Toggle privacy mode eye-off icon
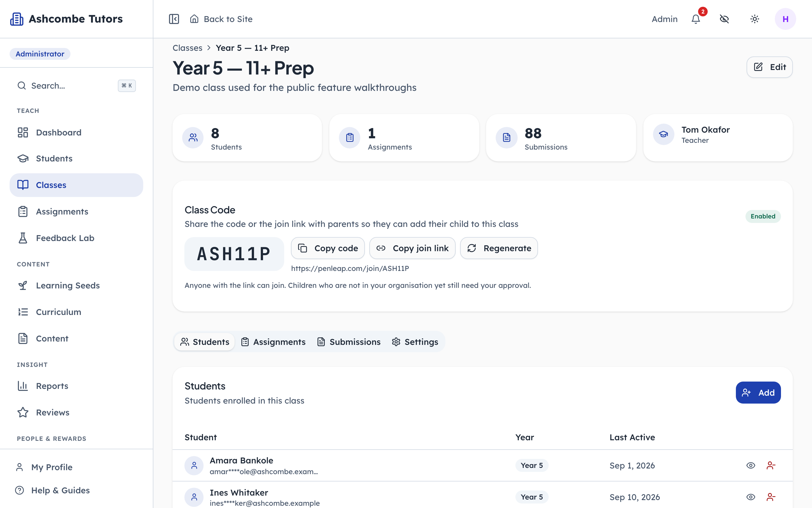 click(x=724, y=19)
